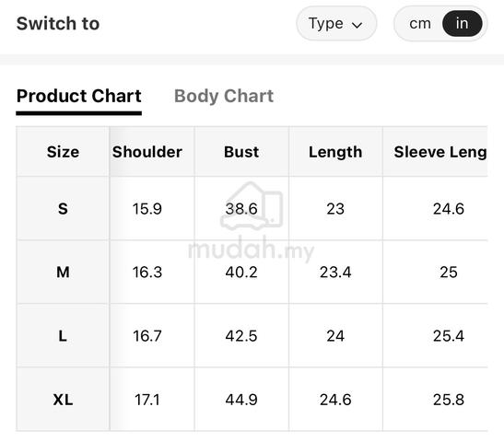The image size is (504, 442).
Task: Switch units to cm
Action: 420,23
